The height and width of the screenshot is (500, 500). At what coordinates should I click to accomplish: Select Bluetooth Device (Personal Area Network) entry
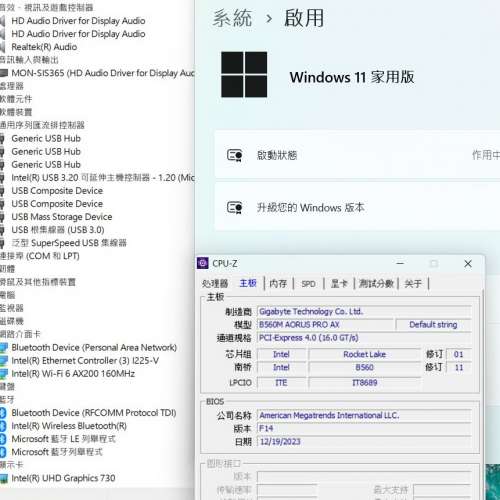[94, 348]
